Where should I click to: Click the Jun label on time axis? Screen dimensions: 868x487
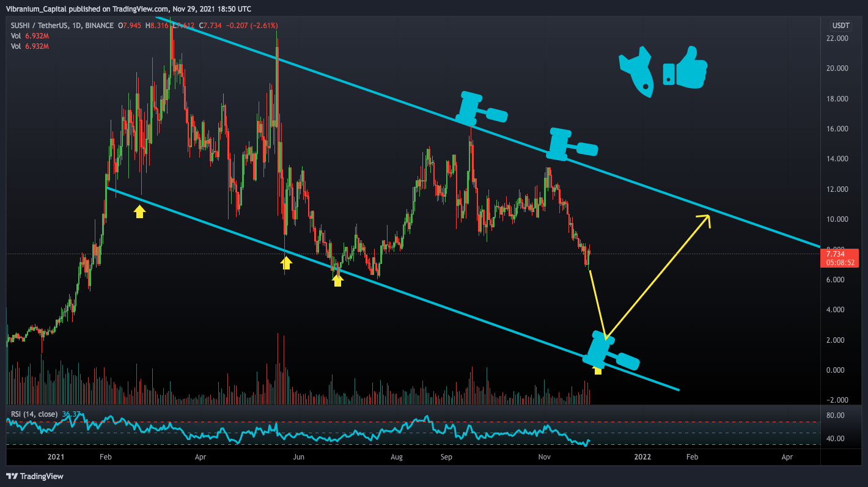pos(298,456)
